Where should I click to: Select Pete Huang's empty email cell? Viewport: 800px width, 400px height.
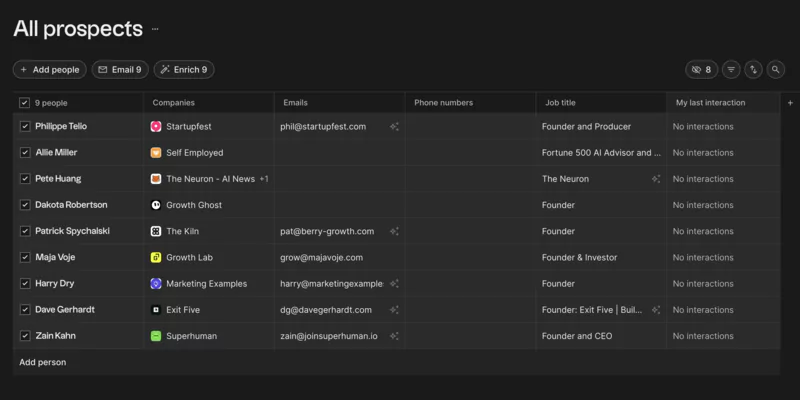click(x=340, y=179)
